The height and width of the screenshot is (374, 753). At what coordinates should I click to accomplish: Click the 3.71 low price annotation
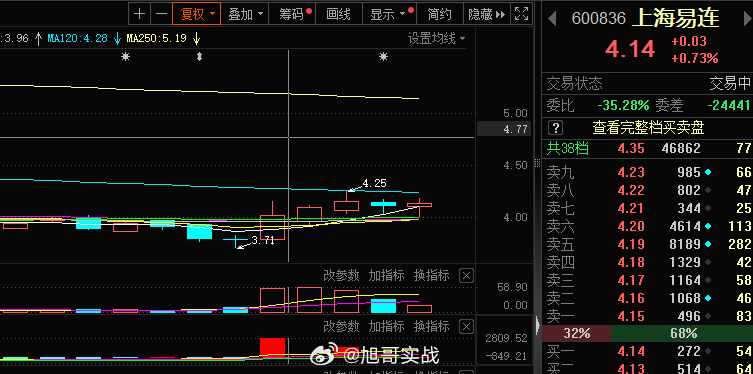pyautogui.click(x=262, y=241)
